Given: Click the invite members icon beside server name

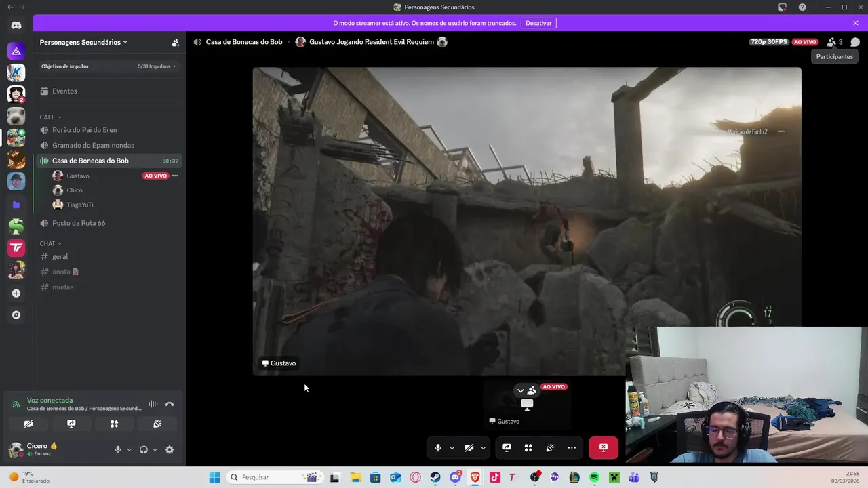Looking at the screenshot, I should [175, 42].
